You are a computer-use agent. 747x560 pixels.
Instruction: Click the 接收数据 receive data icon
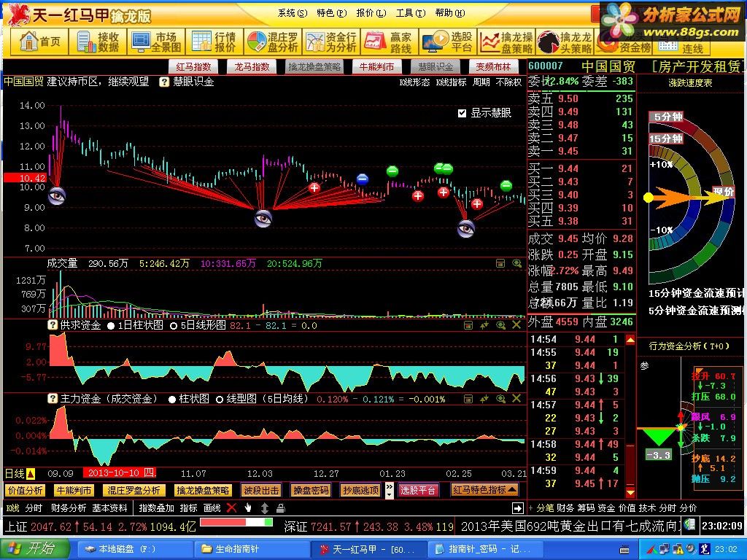pyautogui.click(x=98, y=42)
